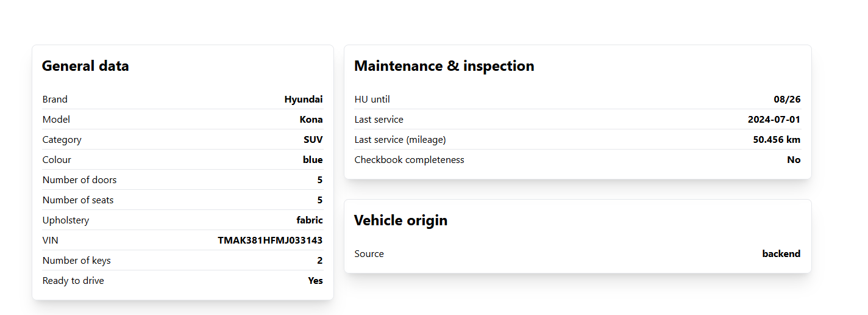Select the SUV category value
868x315 pixels.
click(313, 139)
